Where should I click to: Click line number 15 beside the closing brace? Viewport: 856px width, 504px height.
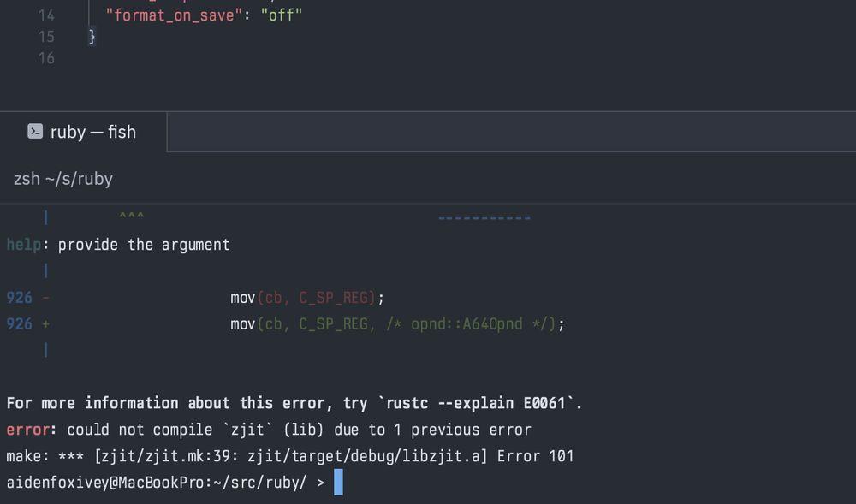tap(47, 37)
